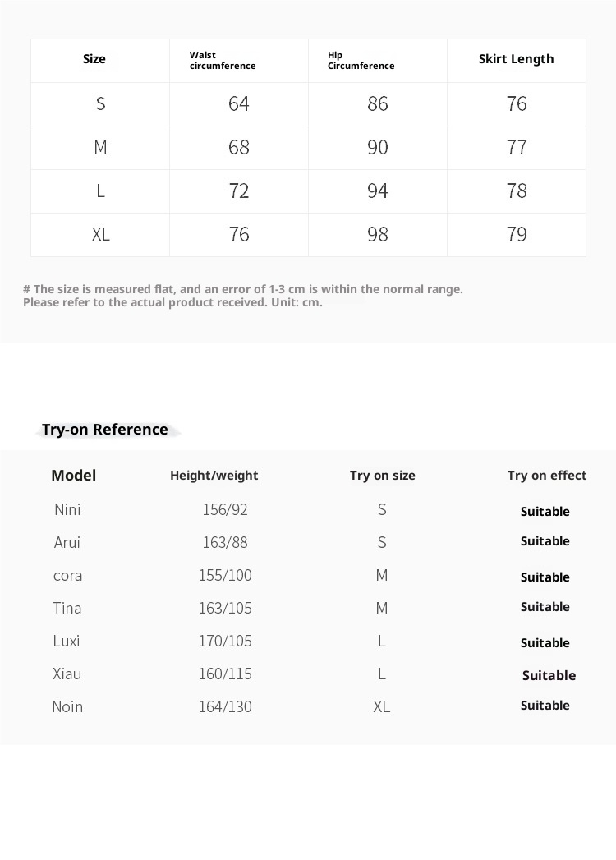Click the "Suitable" effect in Xiau's row
The height and width of the screenshot is (860, 616).
tap(549, 675)
